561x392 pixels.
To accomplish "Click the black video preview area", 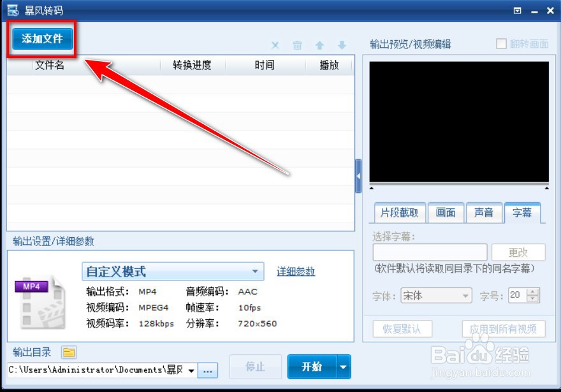I will click(x=459, y=122).
